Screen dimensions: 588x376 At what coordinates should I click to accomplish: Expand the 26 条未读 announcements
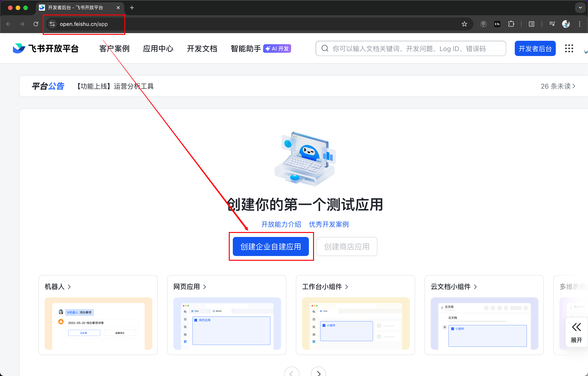click(558, 86)
